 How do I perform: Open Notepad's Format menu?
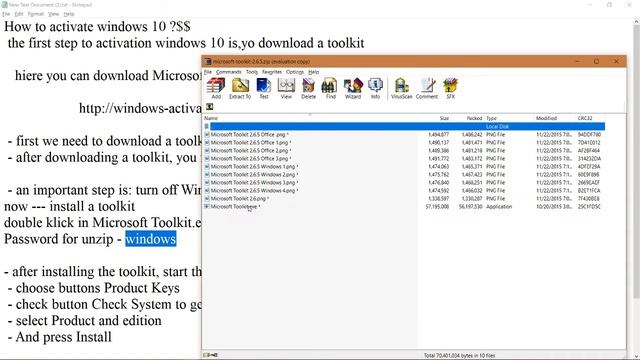point(36,14)
